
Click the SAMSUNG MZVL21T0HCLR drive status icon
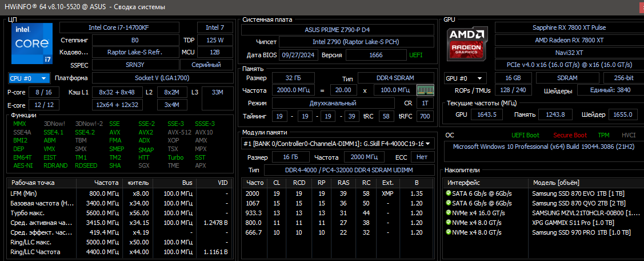449,213
